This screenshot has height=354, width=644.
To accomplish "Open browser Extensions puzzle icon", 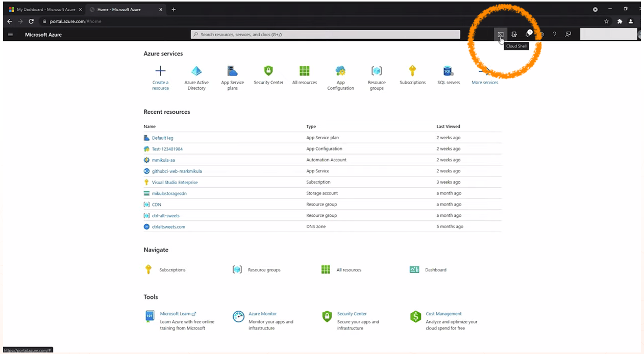I will click(620, 21).
